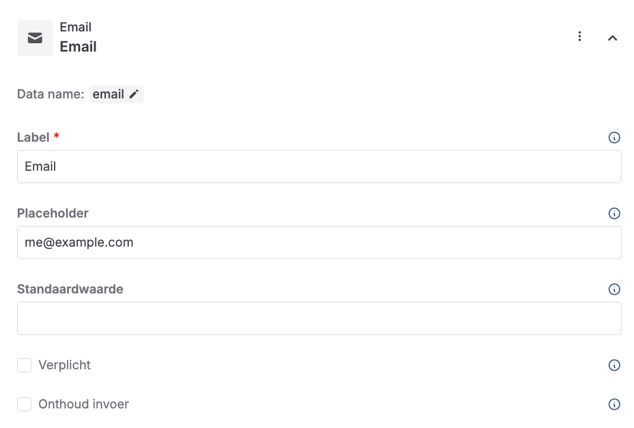Tick the Onthoud invoer checkbox
This screenshot has height=428, width=634.
pos(25,404)
